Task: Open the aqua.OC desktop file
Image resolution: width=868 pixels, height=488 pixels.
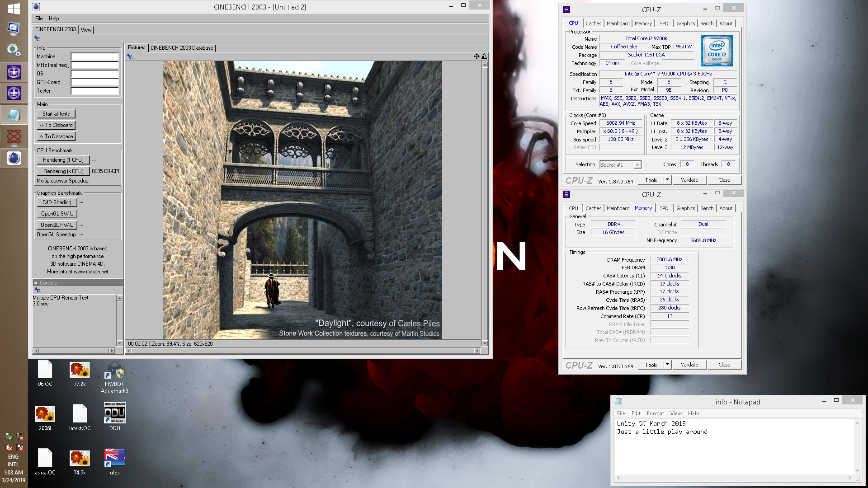Action: tap(45, 462)
